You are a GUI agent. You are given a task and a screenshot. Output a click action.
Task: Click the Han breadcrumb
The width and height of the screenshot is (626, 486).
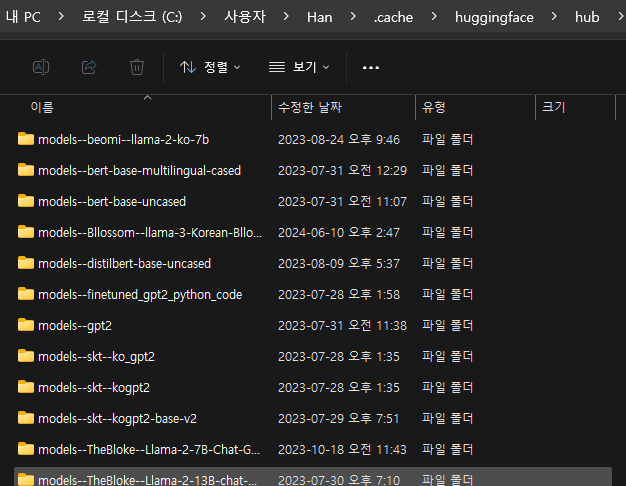click(319, 17)
